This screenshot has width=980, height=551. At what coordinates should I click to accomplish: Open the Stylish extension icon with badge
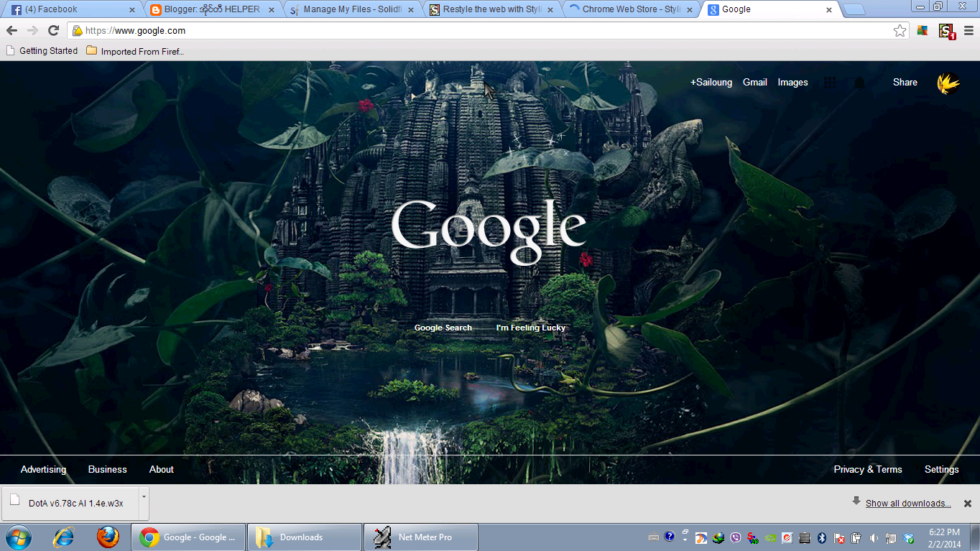click(x=947, y=31)
